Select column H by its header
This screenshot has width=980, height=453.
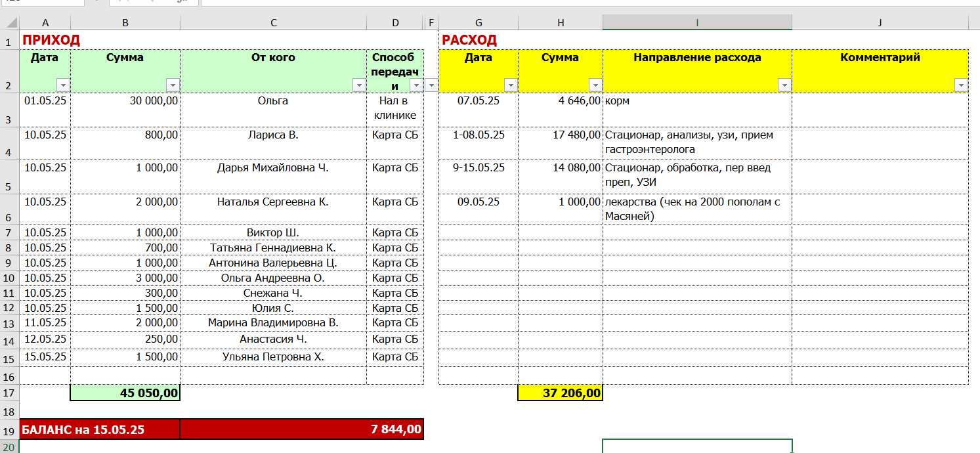561,23
